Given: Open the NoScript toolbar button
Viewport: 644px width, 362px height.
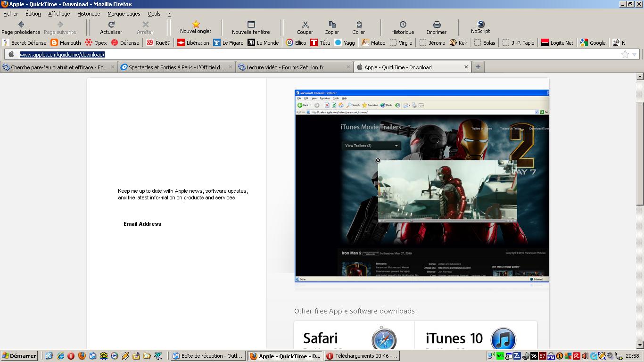Looking at the screenshot, I should [480, 27].
